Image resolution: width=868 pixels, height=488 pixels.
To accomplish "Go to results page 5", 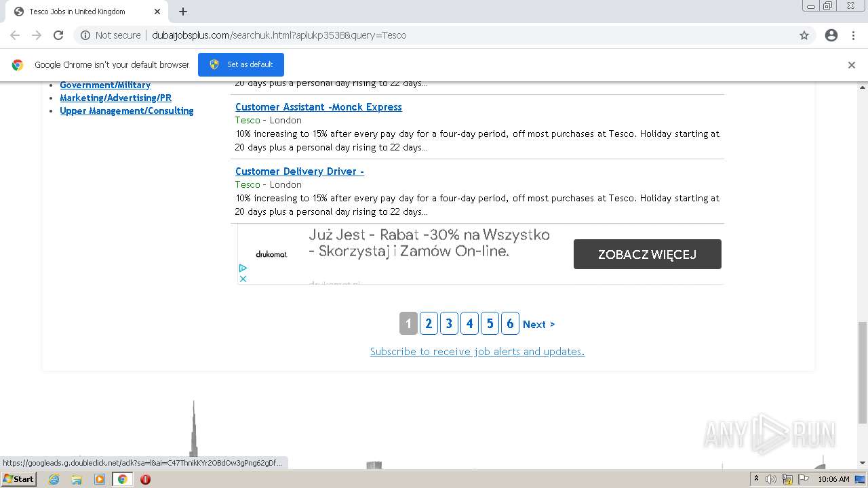I will pyautogui.click(x=490, y=324).
